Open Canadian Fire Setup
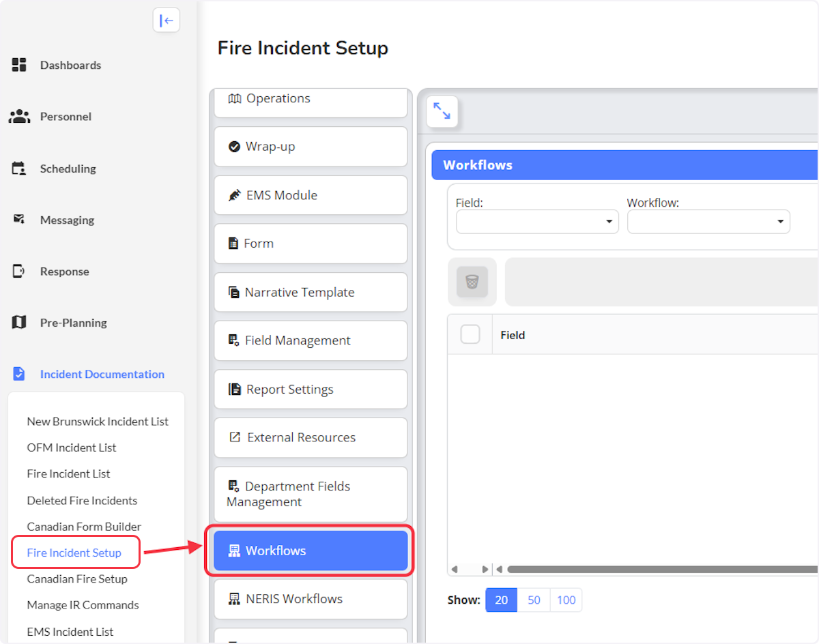The width and height of the screenshot is (819, 644). point(77,579)
